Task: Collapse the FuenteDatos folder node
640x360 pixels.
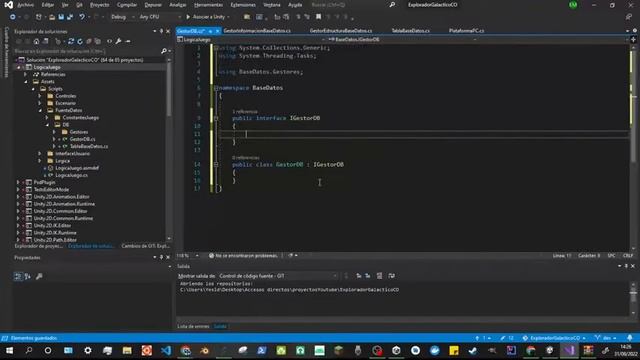Action: point(40,110)
